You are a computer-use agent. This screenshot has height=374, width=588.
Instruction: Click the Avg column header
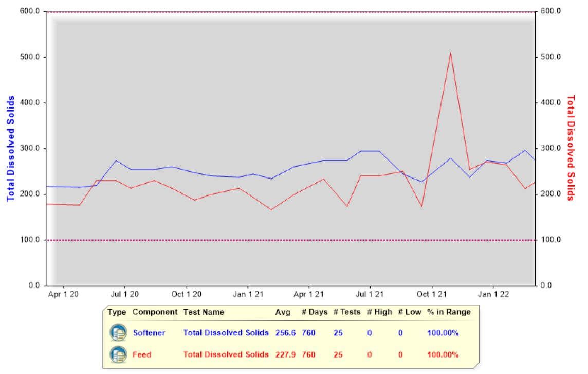pyautogui.click(x=282, y=312)
